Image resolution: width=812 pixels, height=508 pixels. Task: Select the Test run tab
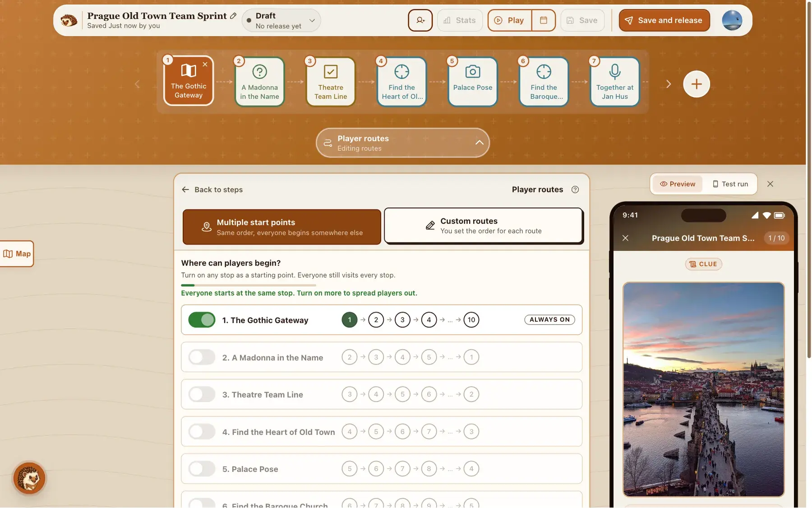(x=730, y=184)
